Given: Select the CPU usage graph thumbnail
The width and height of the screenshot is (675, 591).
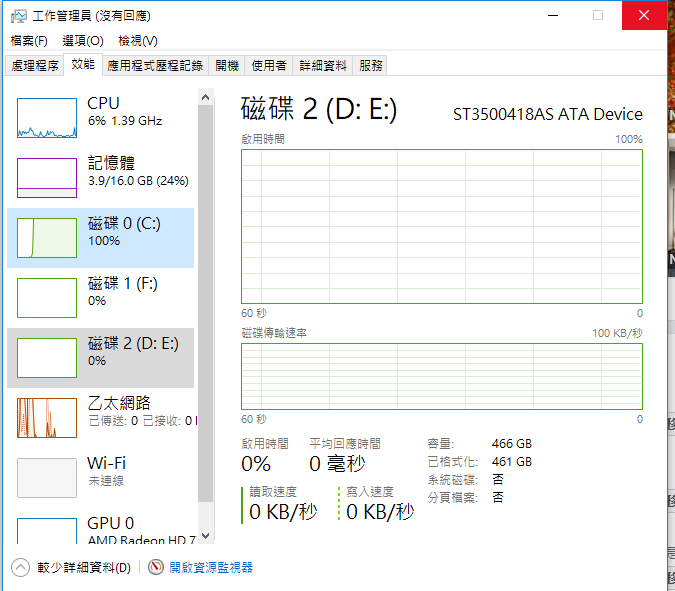Looking at the screenshot, I should click(47, 118).
